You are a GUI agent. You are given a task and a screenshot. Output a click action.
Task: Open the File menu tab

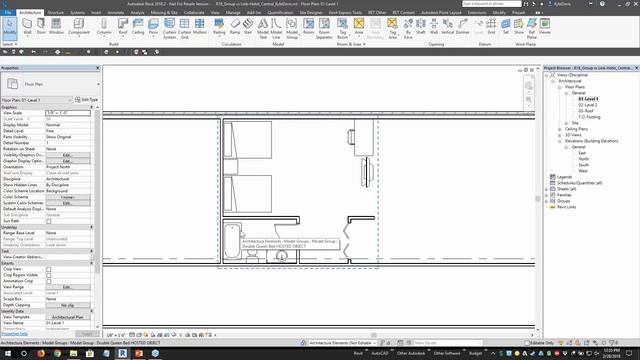[8, 13]
